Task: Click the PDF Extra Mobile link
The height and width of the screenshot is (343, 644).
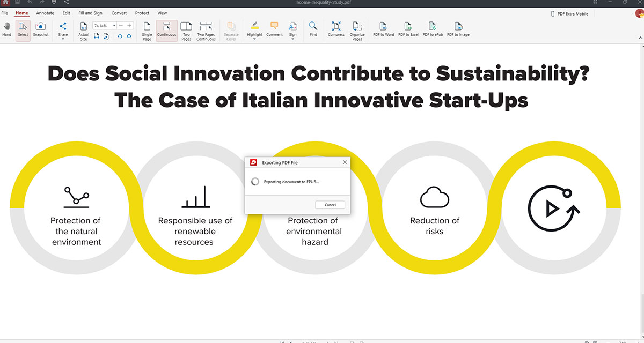Action: 573,13
